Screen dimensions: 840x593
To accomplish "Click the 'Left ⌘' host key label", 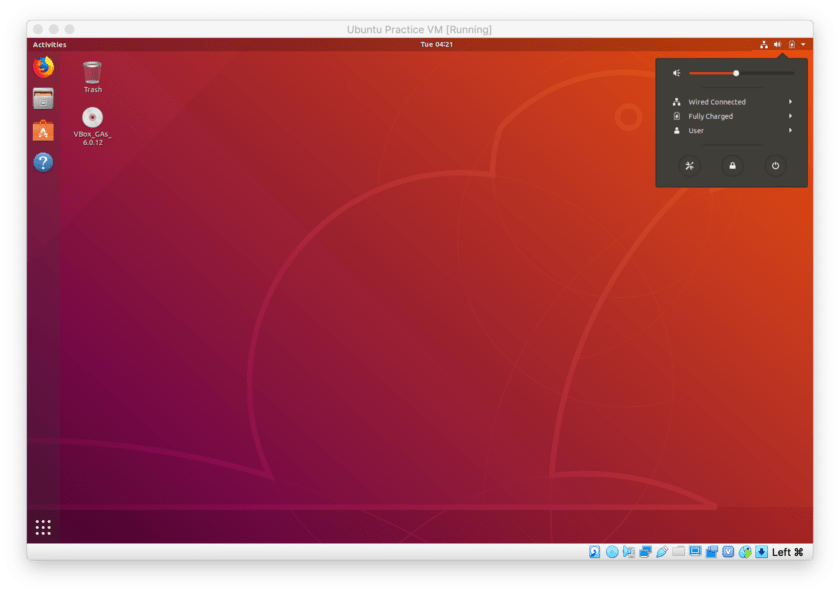I will (788, 552).
